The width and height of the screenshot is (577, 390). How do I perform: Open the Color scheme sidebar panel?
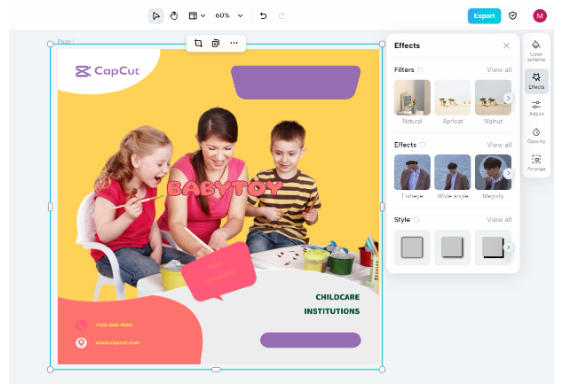[536, 50]
